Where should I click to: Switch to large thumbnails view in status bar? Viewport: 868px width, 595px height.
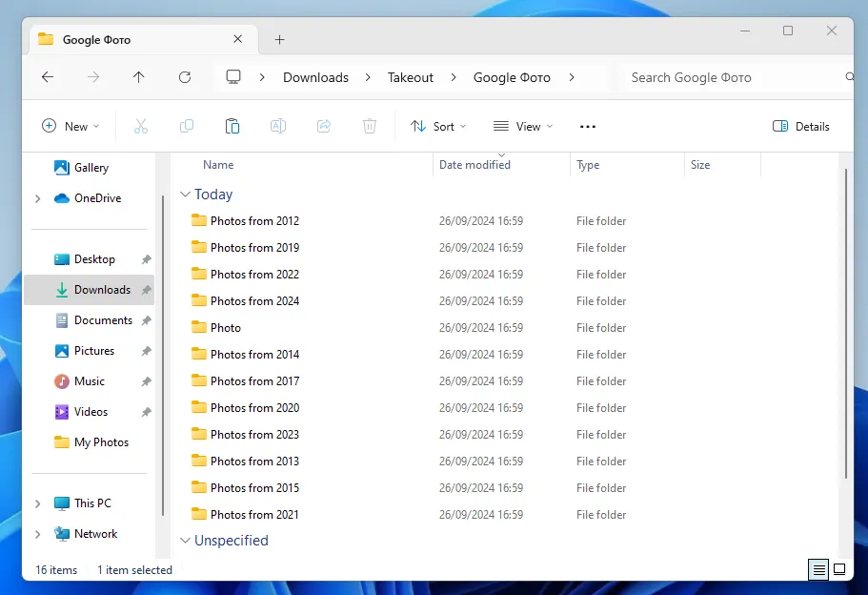(839, 569)
